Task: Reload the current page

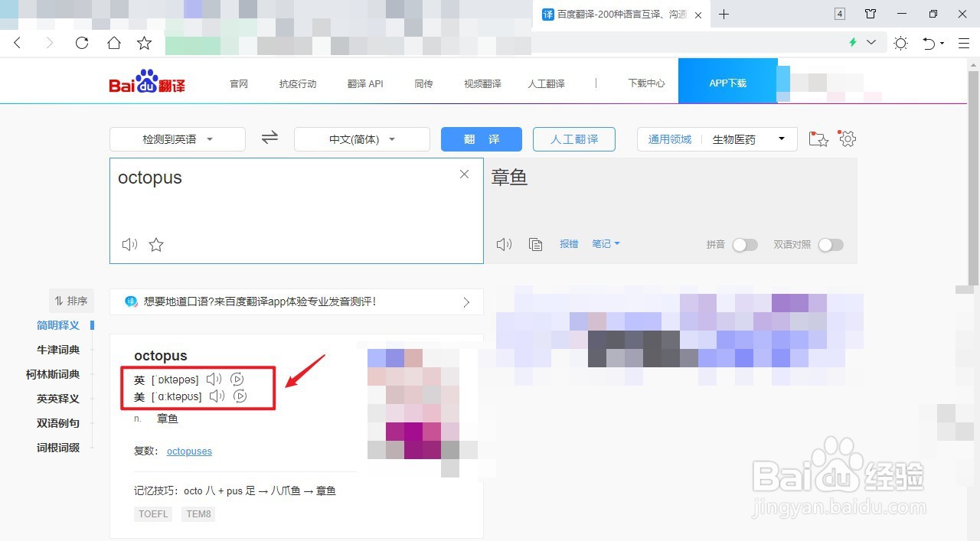Action: (x=82, y=43)
